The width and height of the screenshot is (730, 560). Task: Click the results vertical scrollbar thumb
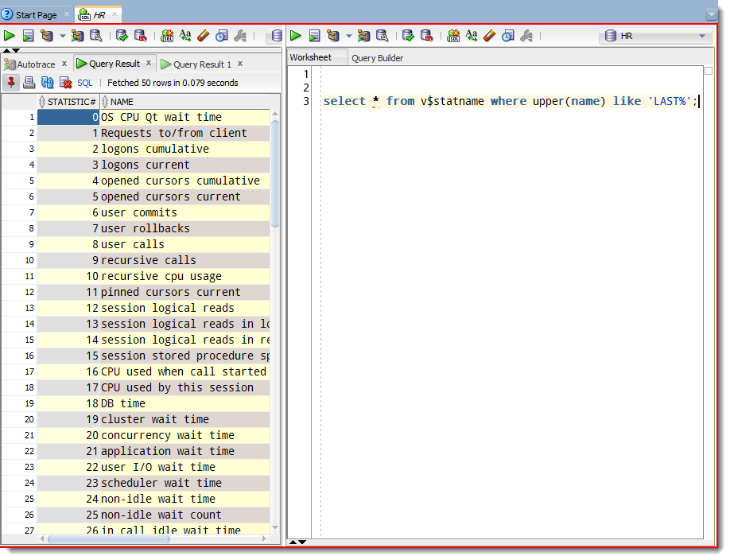275,173
